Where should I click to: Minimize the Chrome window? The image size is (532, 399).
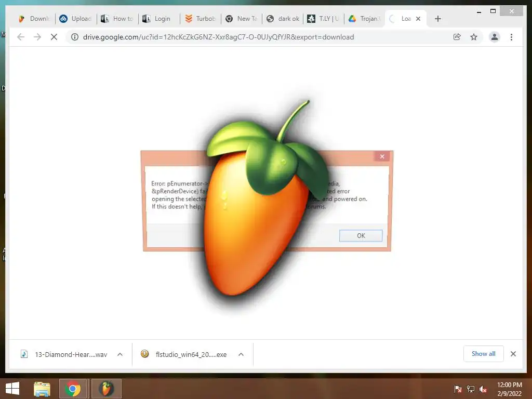point(479,11)
